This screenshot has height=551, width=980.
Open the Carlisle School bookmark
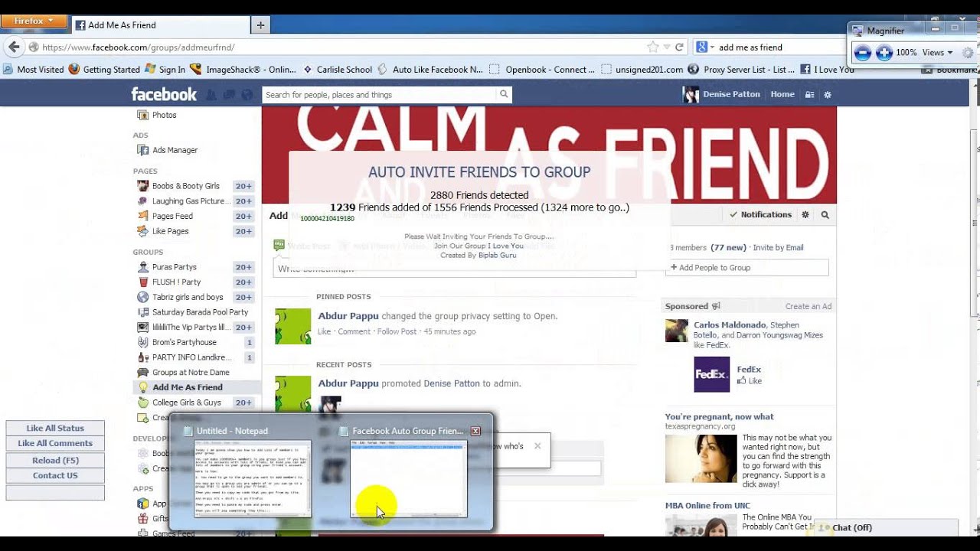pyautogui.click(x=338, y=69)
